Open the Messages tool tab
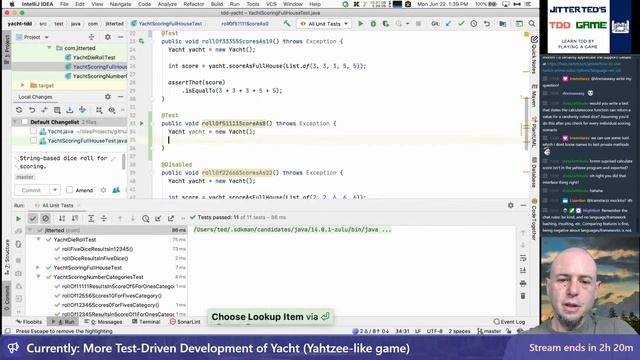 click(x=103, y=322)
